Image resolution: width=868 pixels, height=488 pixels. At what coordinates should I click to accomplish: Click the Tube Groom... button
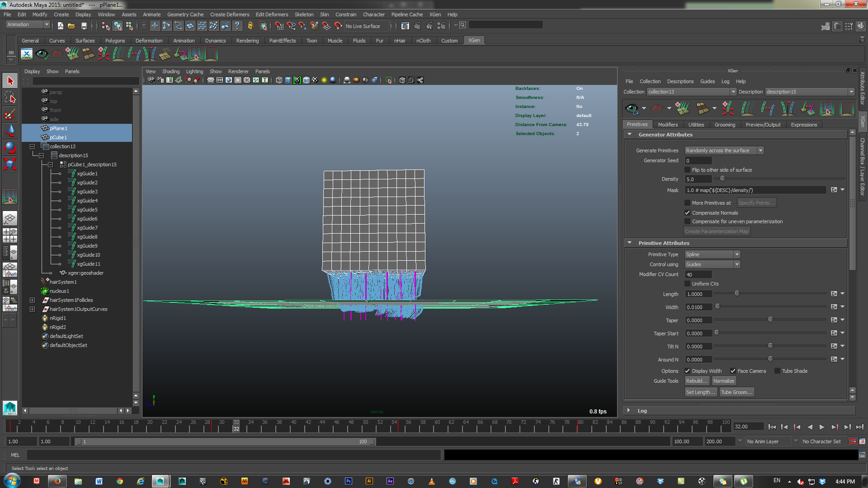736,392
